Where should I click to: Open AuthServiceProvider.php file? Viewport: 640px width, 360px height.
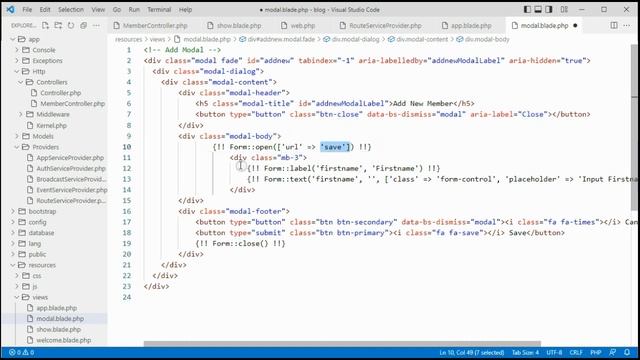(x=71, y=168)
